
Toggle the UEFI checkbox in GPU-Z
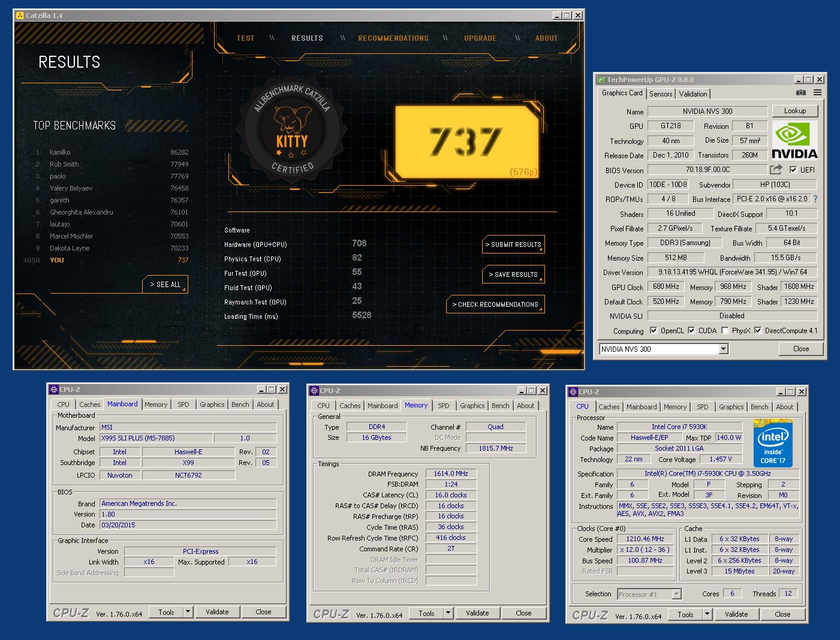[x=793, y=170]
